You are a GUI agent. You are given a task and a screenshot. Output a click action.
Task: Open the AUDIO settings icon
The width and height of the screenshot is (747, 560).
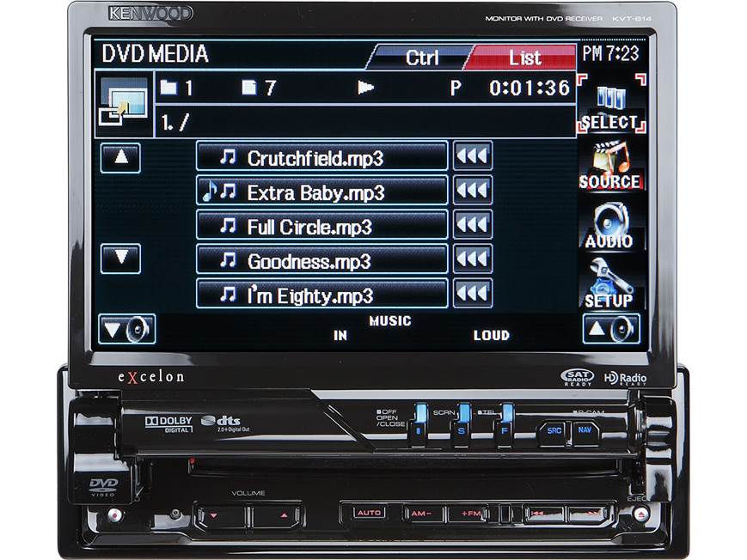coord(610,226)
